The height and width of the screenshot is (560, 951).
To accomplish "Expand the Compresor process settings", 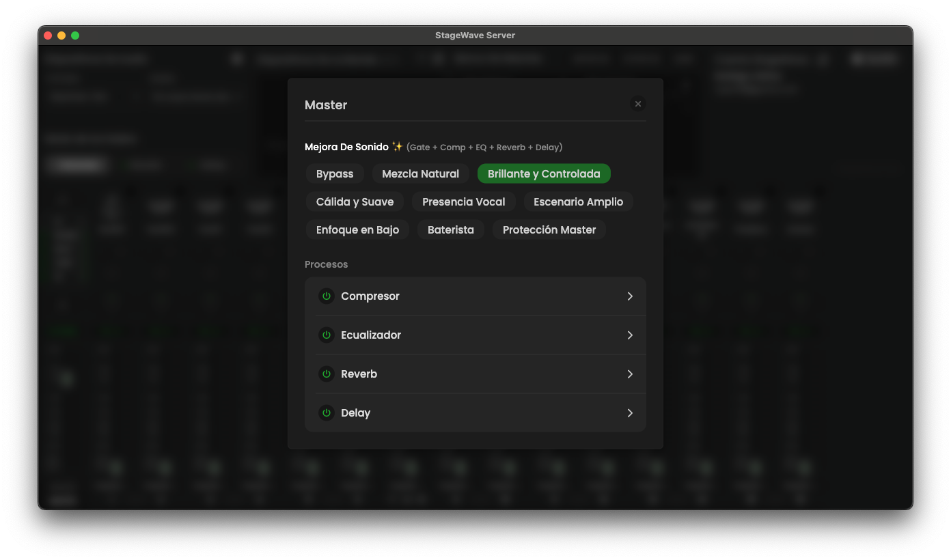I will (630, 296).
